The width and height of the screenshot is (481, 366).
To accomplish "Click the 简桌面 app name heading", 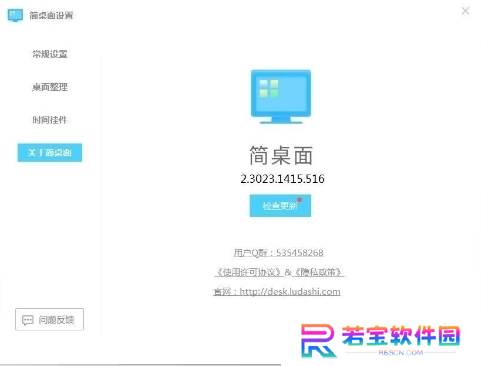I will tap(281, 156).
